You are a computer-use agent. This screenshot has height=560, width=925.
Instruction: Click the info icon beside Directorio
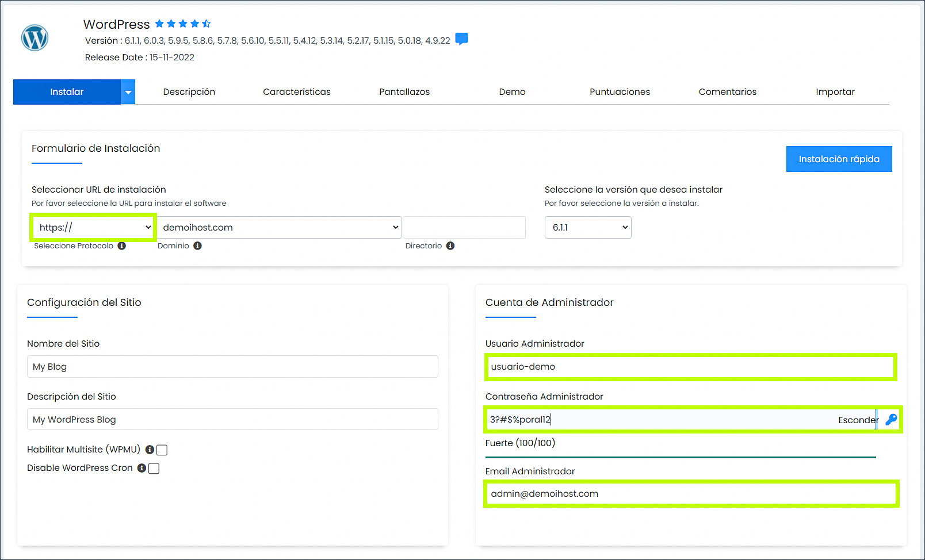pyautogui.click(x=450, y=246)
